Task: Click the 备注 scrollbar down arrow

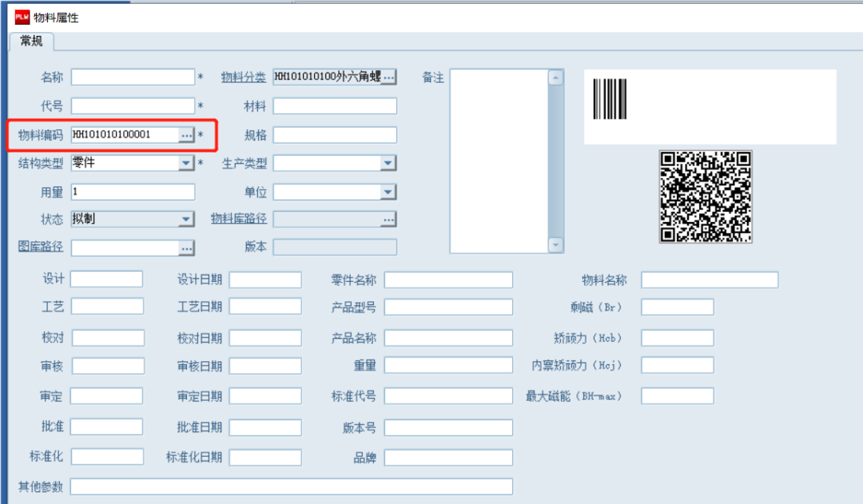Action: 556,245
